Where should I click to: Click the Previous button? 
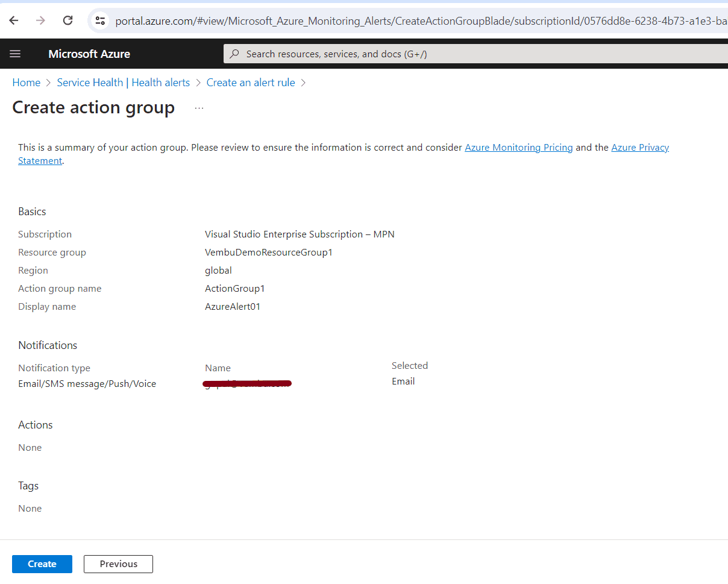[118, 564]
